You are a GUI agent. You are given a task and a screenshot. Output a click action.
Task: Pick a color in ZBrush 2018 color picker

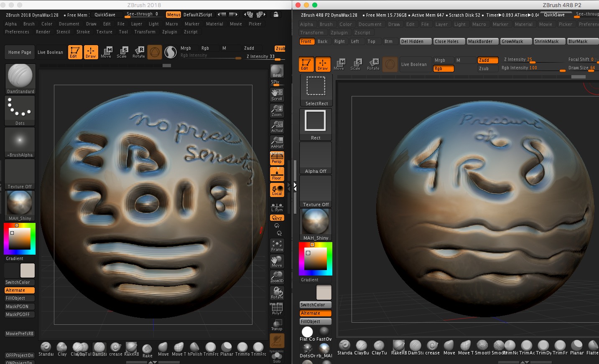pos(20,238)
